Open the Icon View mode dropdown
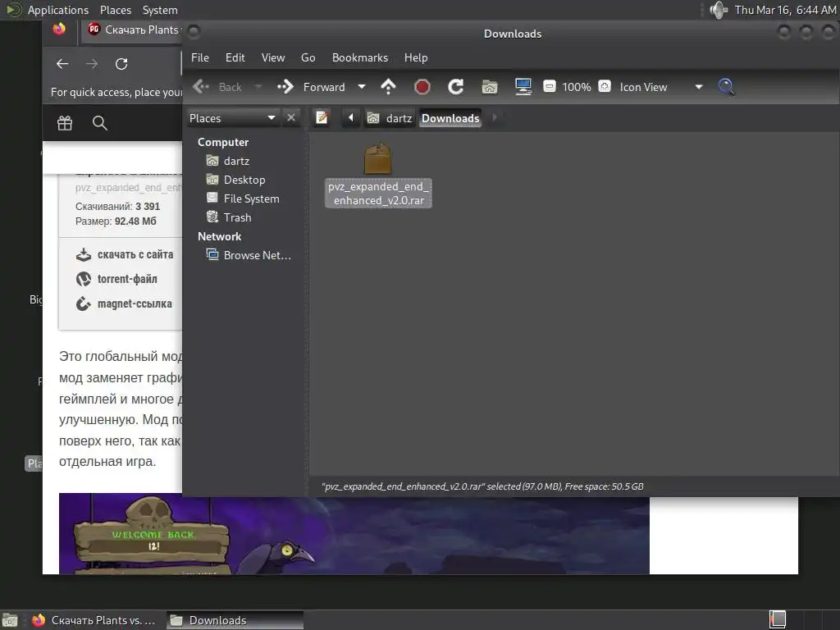Viewport: 840px width, 630px height. click(660, 87)
